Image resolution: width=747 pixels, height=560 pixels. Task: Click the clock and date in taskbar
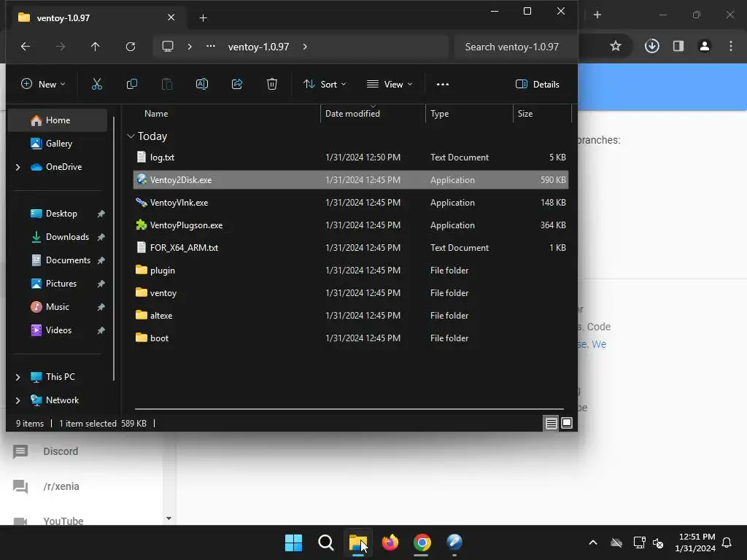(x=695, y=542)
